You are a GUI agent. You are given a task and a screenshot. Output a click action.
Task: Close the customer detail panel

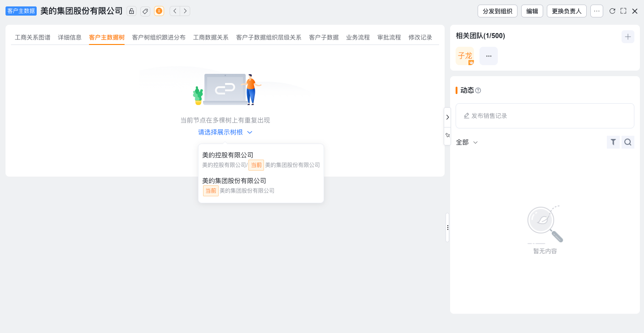pos(635,11)
